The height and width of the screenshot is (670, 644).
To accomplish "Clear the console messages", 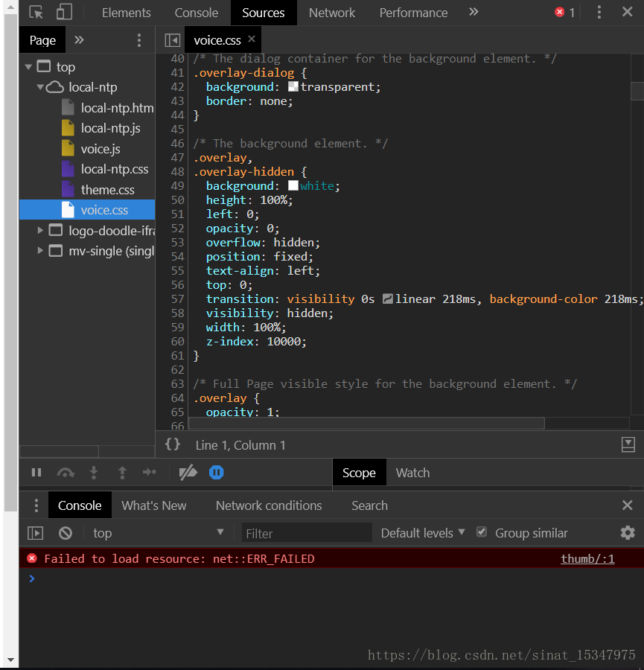I will tap(66, 533).
